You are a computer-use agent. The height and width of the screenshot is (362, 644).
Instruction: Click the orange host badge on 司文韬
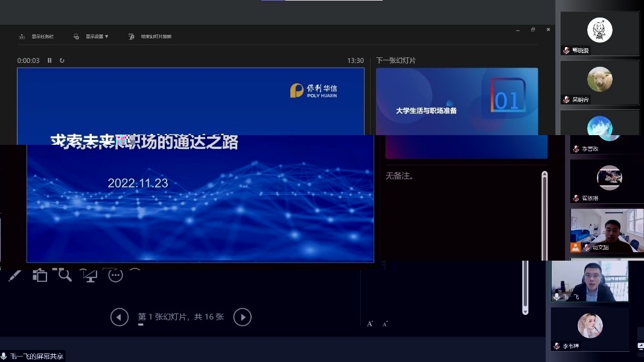click(575, 247)
